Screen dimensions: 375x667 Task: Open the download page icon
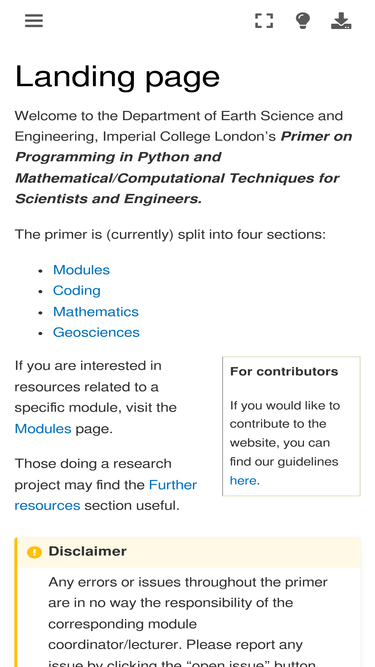pos(341,20)
